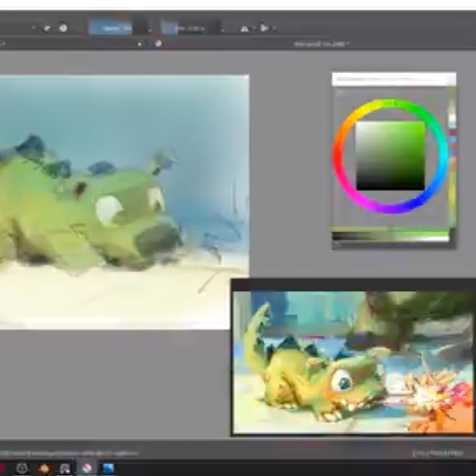
Task: Toggle vertical mirror tool icon
Action: [264, 28]
